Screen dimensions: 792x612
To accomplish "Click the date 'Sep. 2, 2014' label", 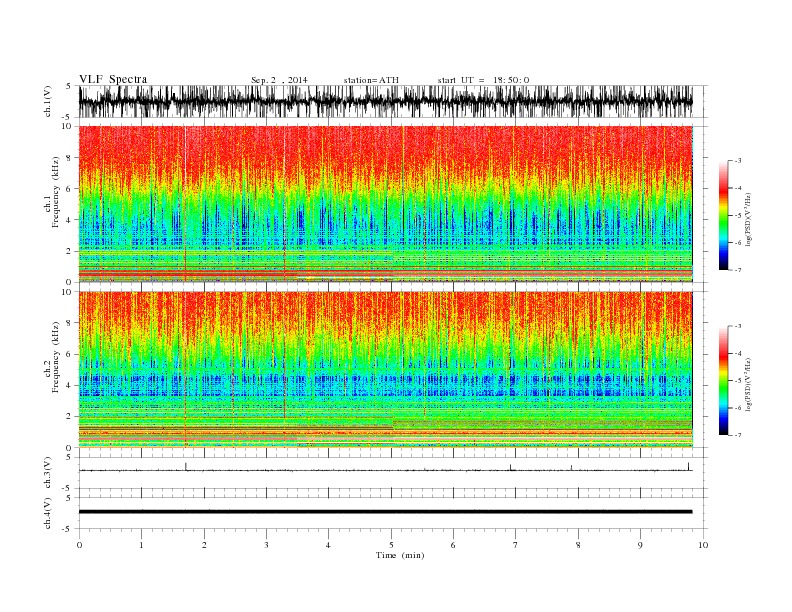I will [279, 80].
